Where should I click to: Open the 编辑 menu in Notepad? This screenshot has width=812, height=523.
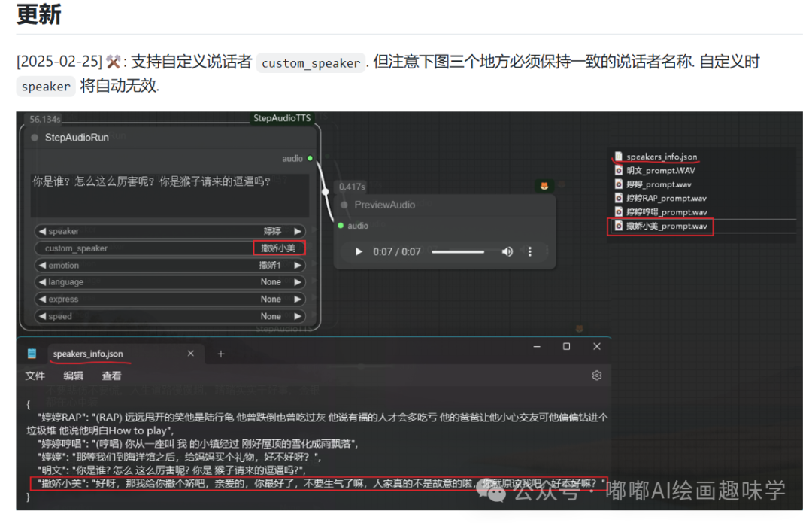point(74,376)
